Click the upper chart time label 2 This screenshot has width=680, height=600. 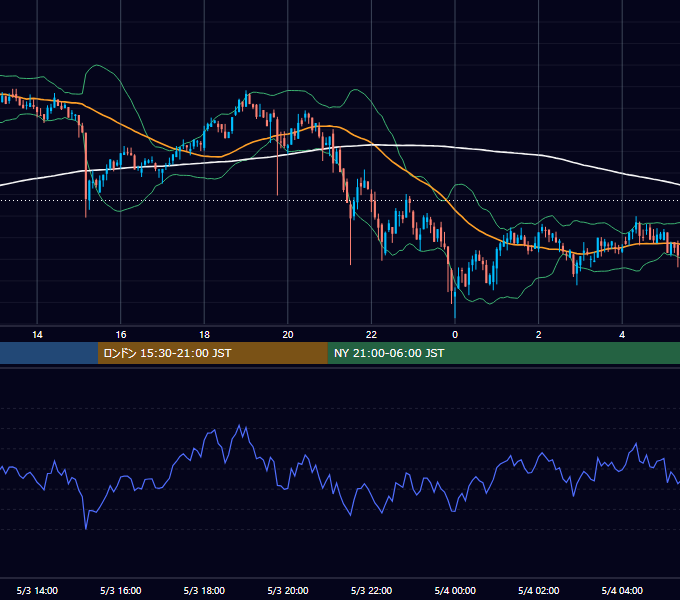tap(539, 335)
